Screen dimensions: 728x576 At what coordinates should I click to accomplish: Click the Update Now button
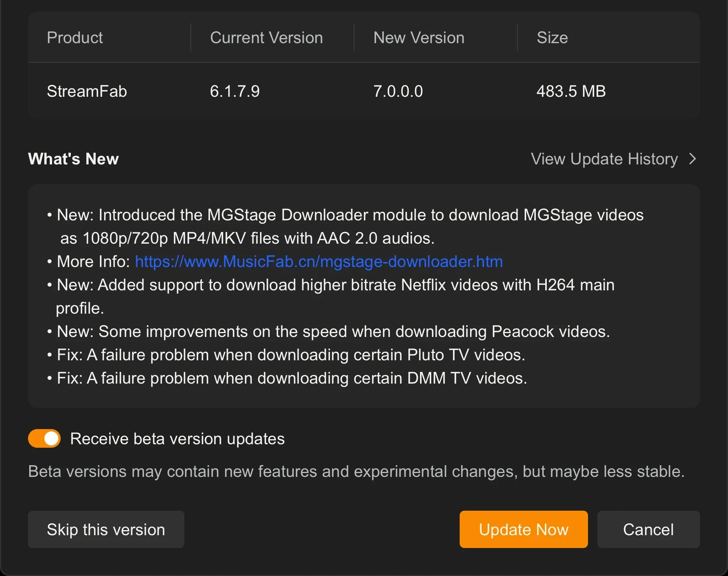[523, 529]
